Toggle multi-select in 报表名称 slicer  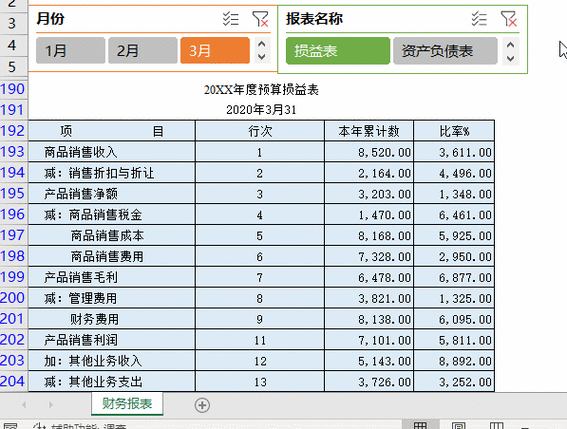(479, 19)
